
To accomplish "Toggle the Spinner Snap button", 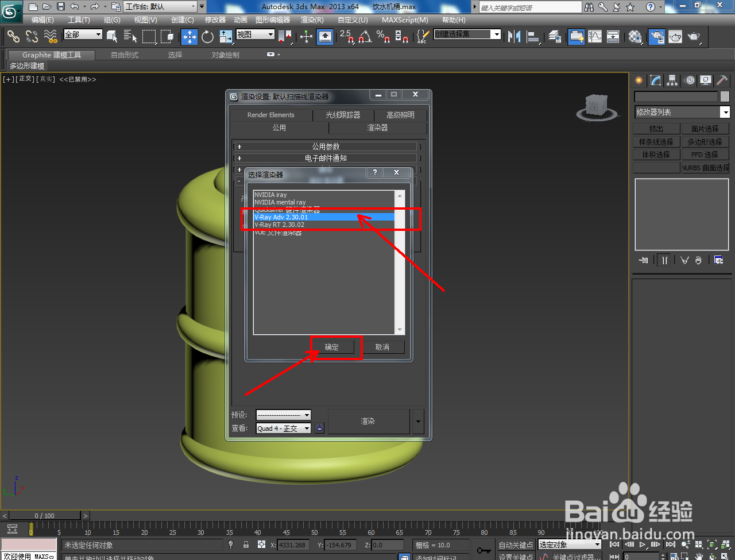I will click(x=402, y=37).
